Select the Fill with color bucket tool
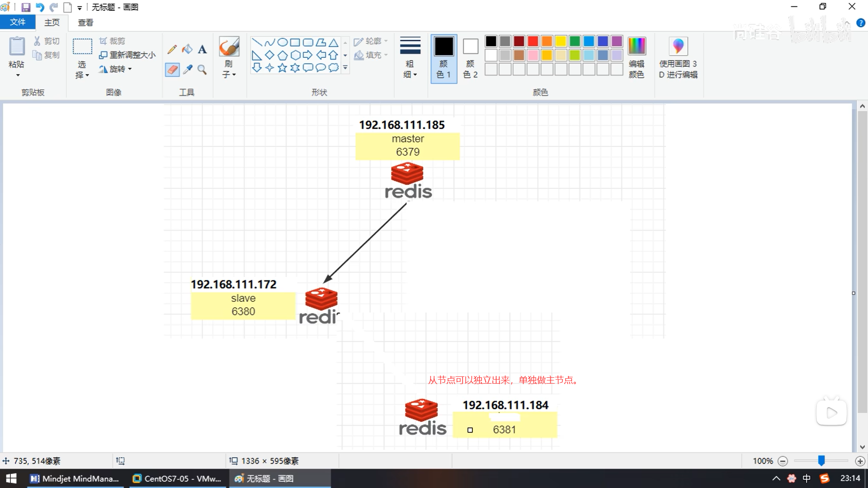The width and height of the screenshot is (868, 488). (187, 49)
